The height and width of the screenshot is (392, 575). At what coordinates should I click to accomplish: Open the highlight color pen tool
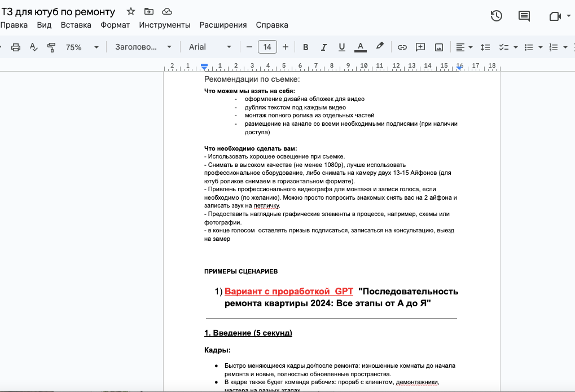pyautogui.click(x=380, y=46)
